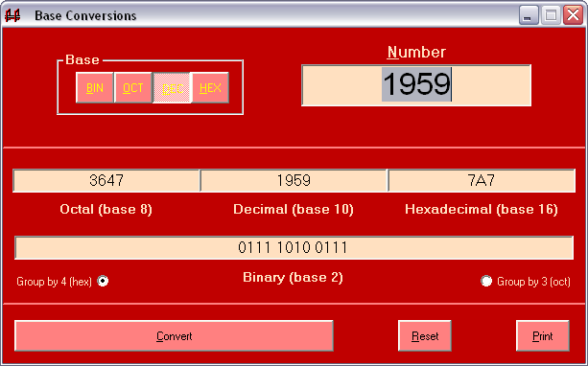Screen dimensions: 588x366
Task: Toggle the DEC base button
Action: [172, 87]
